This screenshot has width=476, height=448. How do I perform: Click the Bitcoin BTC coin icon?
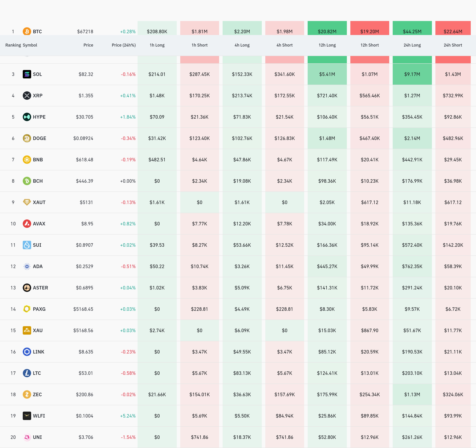(x=27, y=31)
